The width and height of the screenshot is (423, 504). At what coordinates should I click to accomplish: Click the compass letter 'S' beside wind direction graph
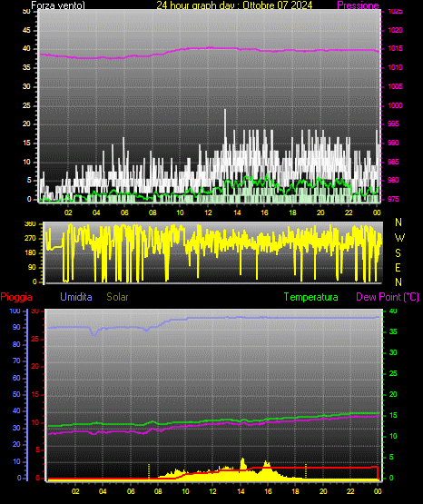click(x=398, y=253)
